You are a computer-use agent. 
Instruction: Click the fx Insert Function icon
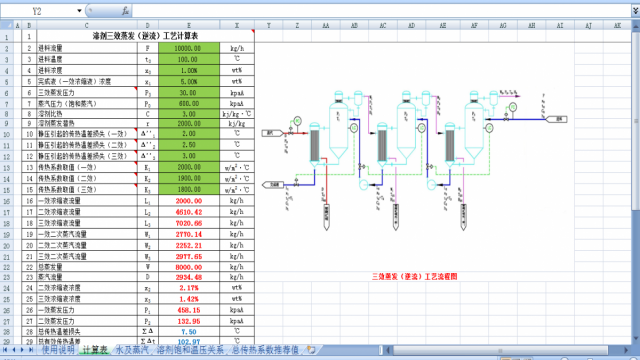pyautogui.click(x=125, y=11)
